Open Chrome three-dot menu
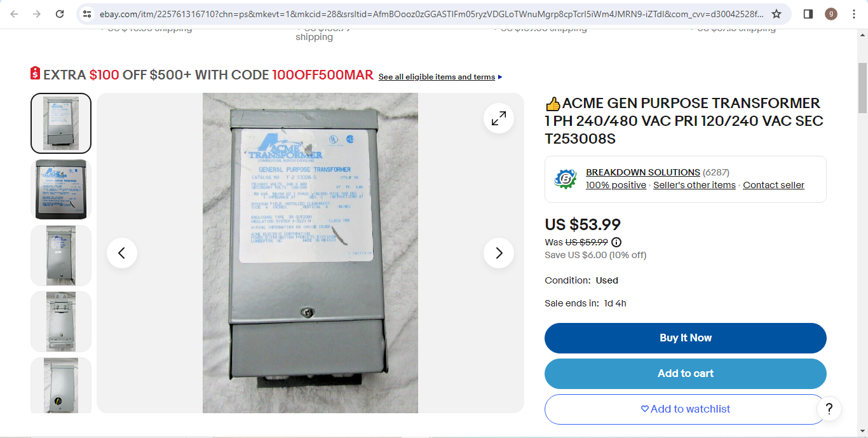The image size is (868, 438). 853,14
